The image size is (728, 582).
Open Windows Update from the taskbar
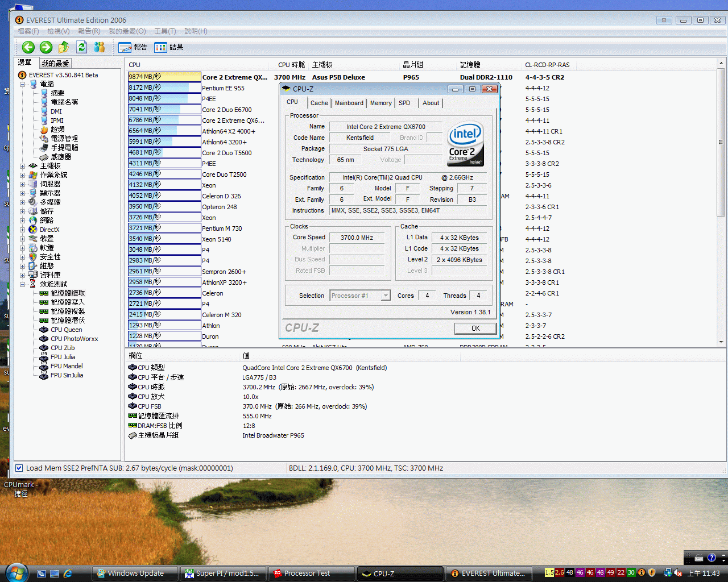(x=135, y=573)
